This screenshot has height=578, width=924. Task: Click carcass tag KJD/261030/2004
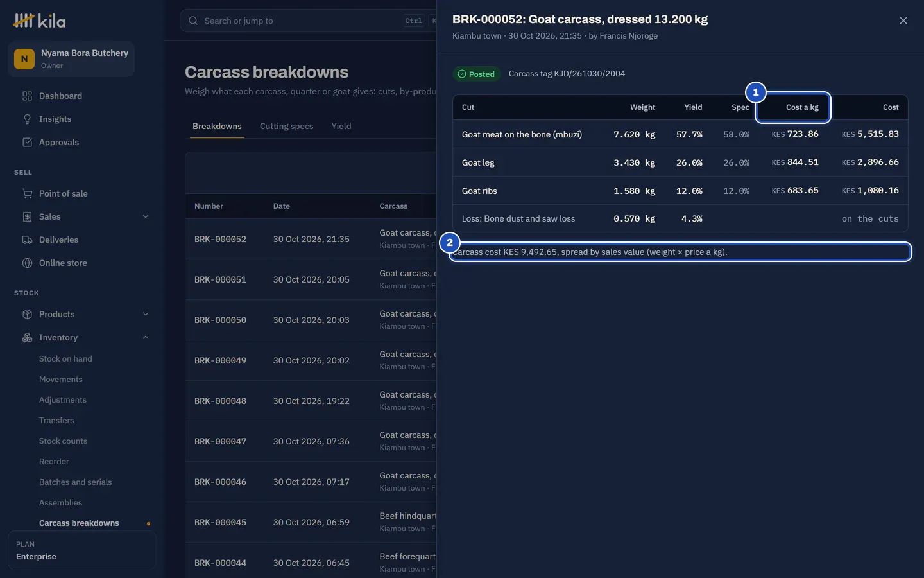pyautogui.click(x=567, y=74)
